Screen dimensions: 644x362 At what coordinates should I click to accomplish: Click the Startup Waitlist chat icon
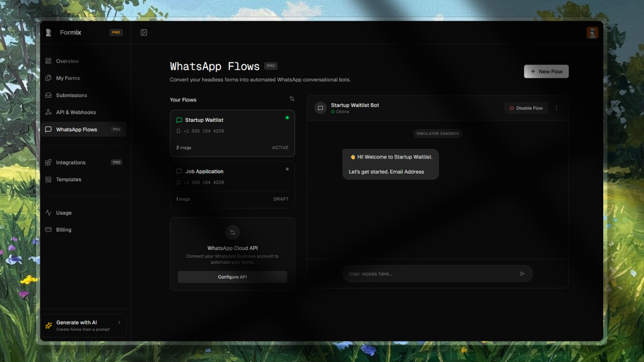point(179,120)
